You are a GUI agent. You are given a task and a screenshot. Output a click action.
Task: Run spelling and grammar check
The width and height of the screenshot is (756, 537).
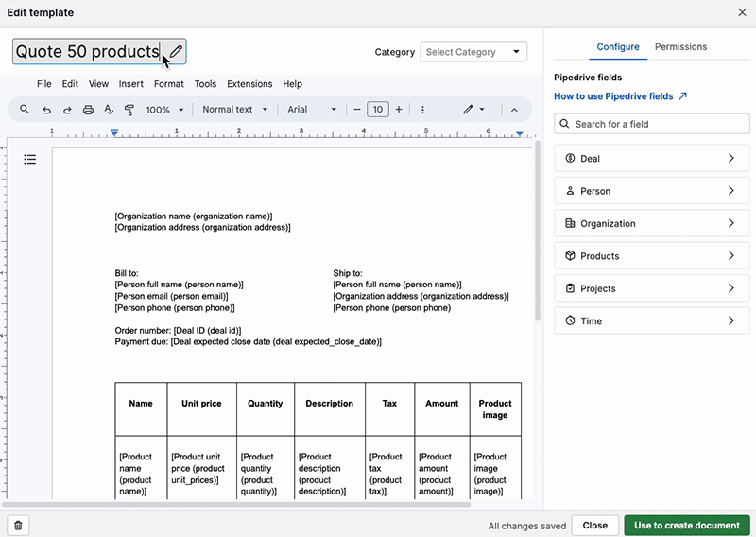click(109, 110)
